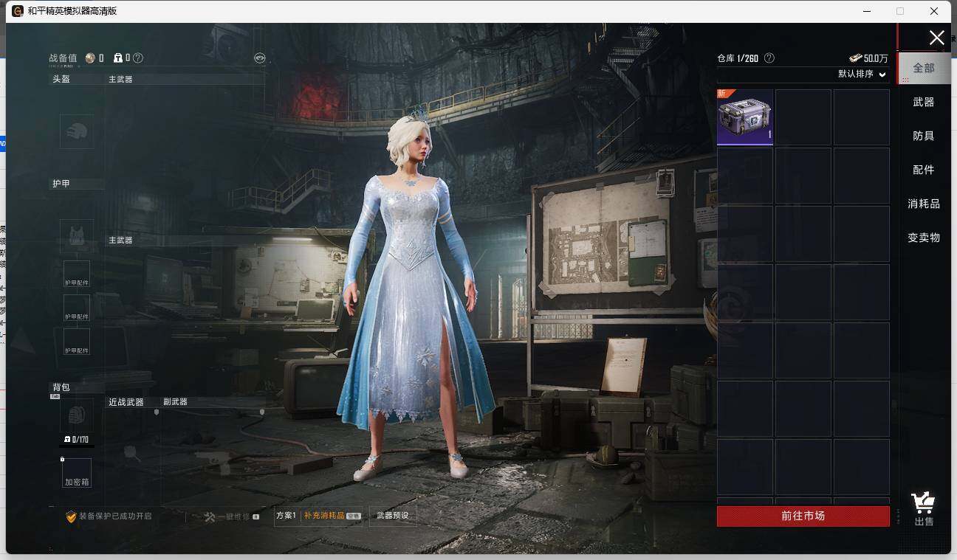Screen dimensions: 957x560
Task: Click the 前往市场 red button
Action: [x=803, y=516]
